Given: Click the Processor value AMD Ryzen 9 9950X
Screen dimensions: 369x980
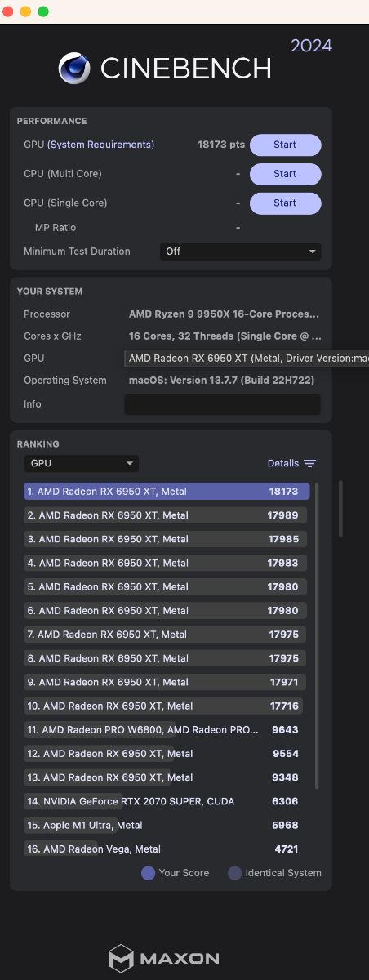Looking at the screenshot, I should [225, 314].
